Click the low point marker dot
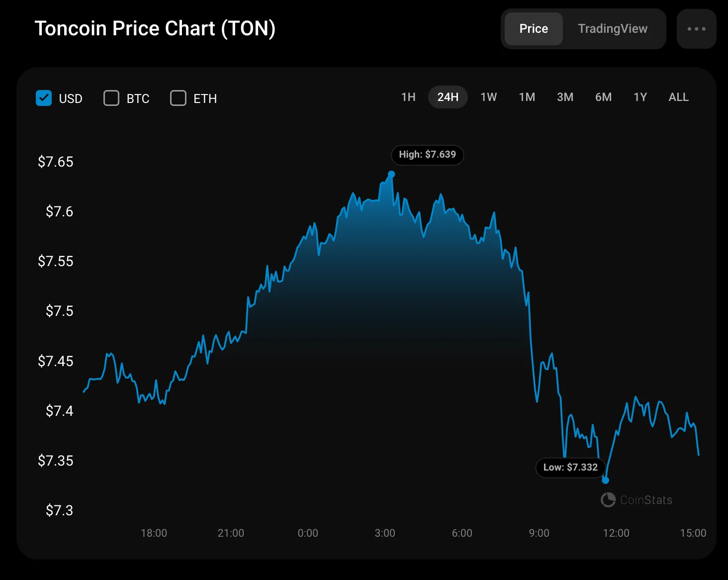Screen dimensions: 728x580 point(605,480)
